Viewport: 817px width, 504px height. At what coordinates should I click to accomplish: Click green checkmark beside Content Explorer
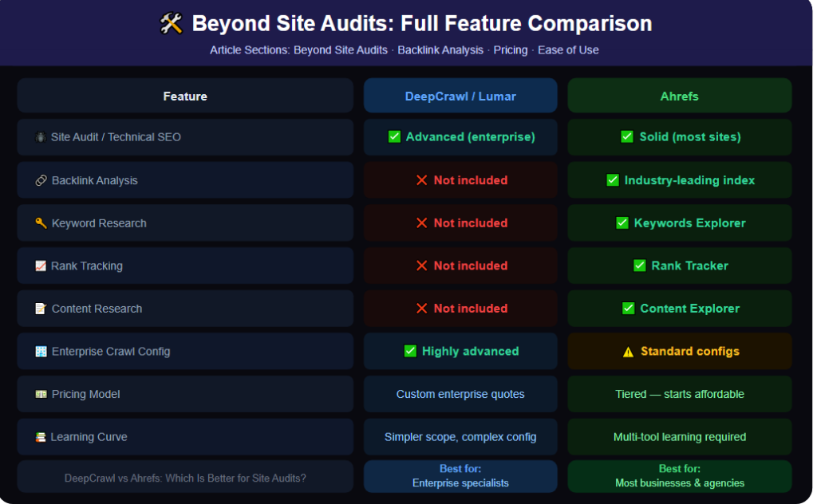[x=629, y=309]
